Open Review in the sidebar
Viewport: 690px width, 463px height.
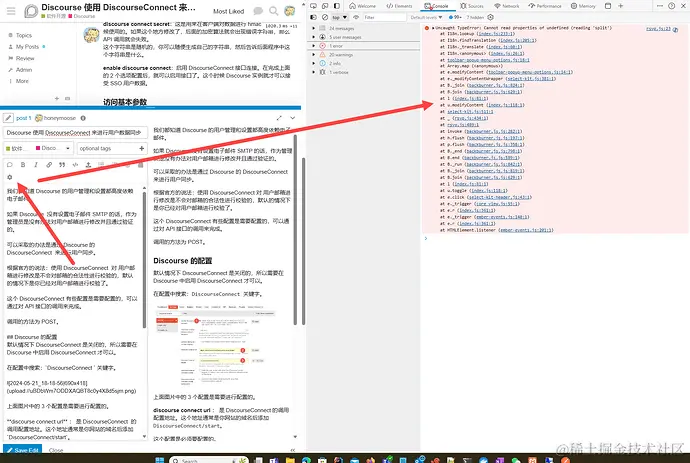pos(25,58)
